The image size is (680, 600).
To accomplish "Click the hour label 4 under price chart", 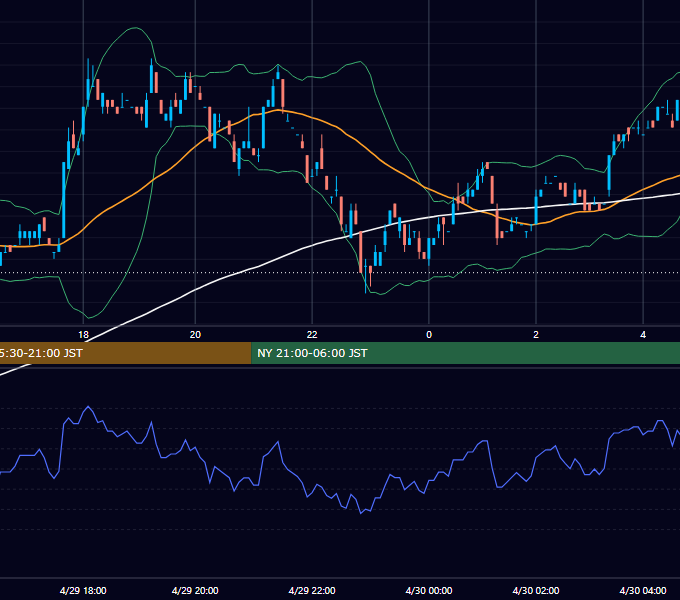I will (643, 335).
